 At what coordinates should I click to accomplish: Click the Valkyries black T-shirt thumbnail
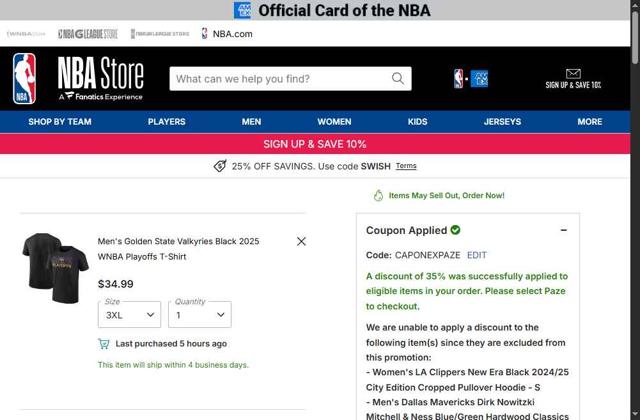coord(56,268)
